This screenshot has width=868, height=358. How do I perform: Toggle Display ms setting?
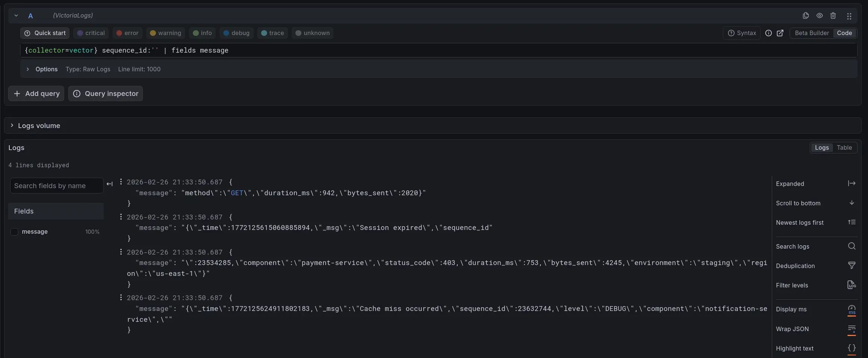point(852,309)
